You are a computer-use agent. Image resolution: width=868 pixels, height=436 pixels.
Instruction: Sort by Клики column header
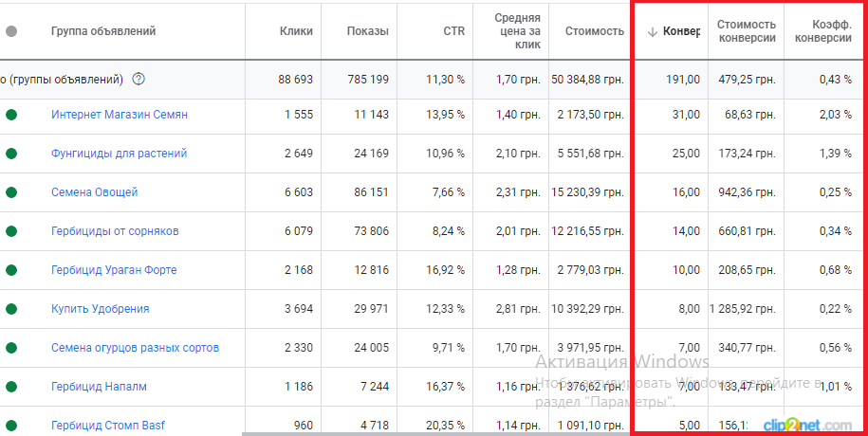point(296,31)
